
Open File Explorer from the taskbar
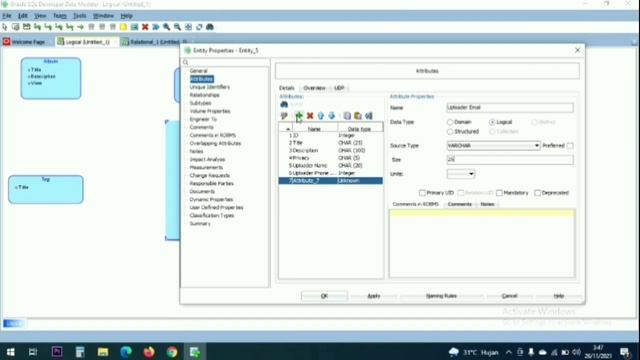(x=103, y=351)
